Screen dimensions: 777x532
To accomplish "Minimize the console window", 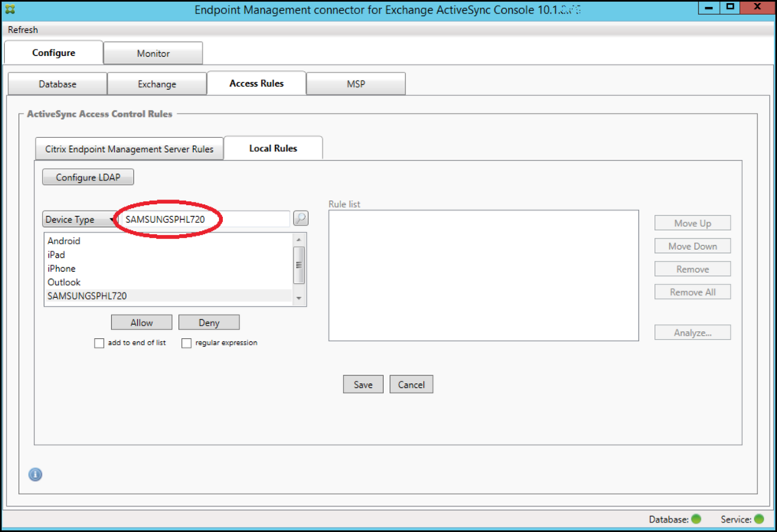I will (709, 7).
